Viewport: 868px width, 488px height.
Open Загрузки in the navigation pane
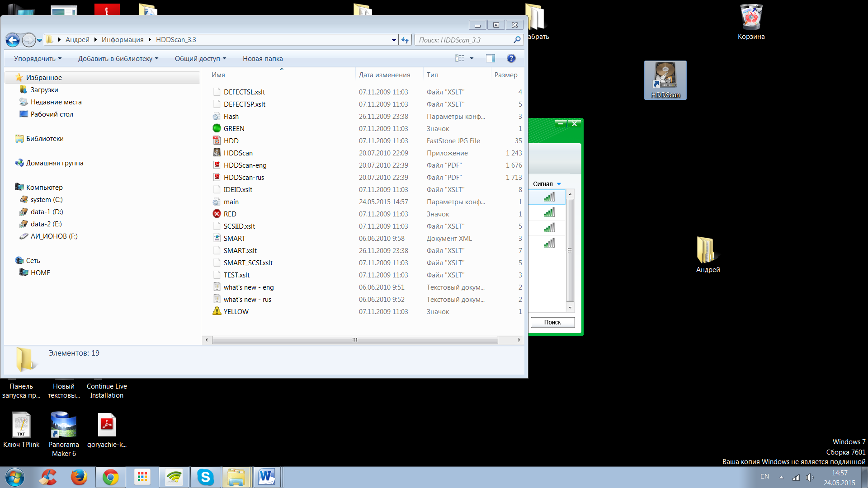(x=44, y=89)
